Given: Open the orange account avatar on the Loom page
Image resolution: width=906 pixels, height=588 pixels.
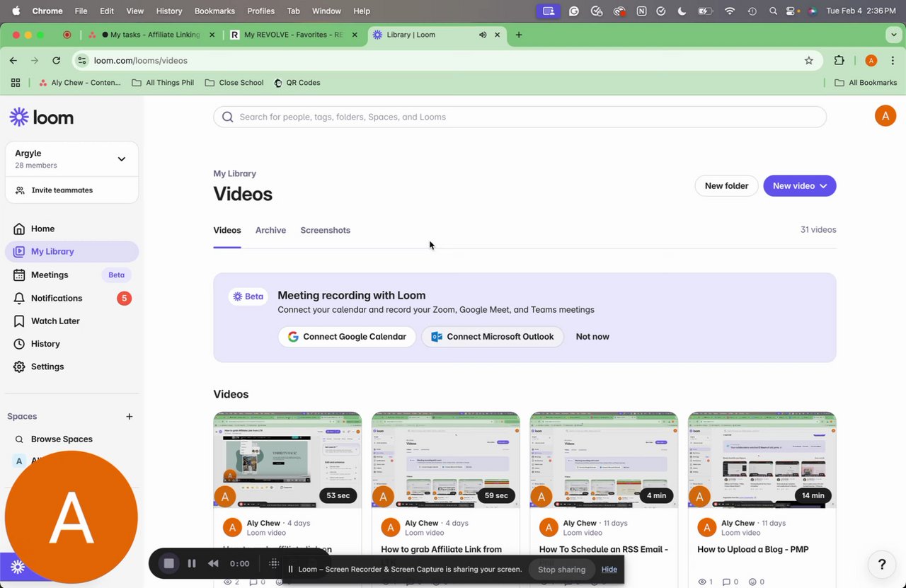Looking at the screenshot, I should coord(885,115).
